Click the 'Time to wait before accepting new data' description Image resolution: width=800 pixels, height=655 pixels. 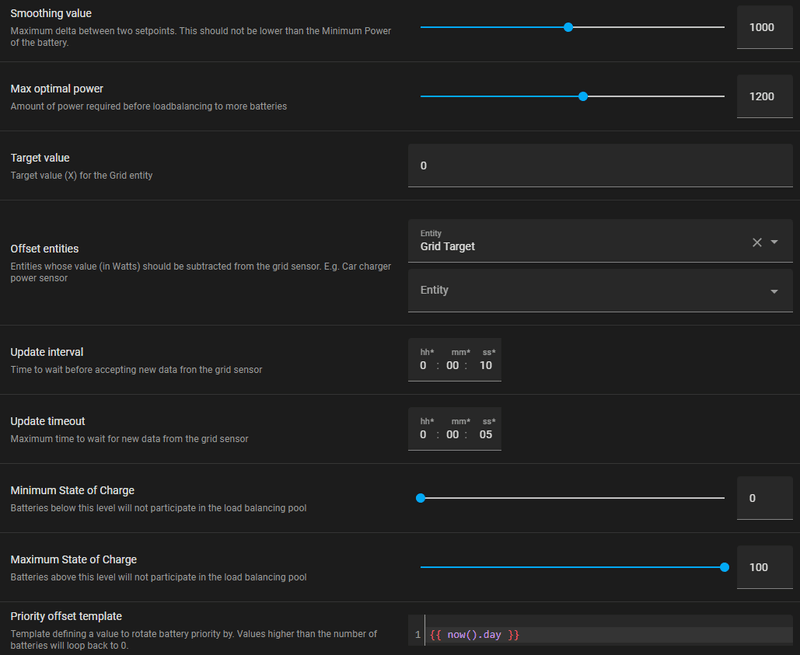pyautogui.click(x=136, y=369)
